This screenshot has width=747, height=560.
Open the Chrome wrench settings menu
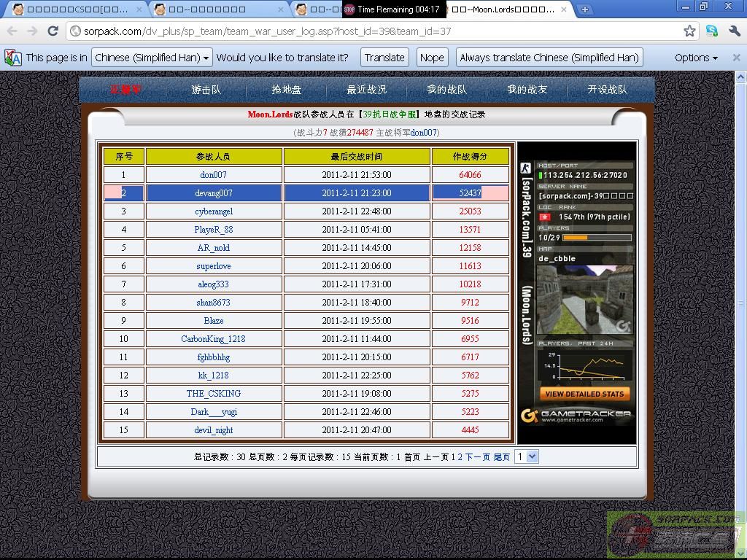click(x=734, y=31)
